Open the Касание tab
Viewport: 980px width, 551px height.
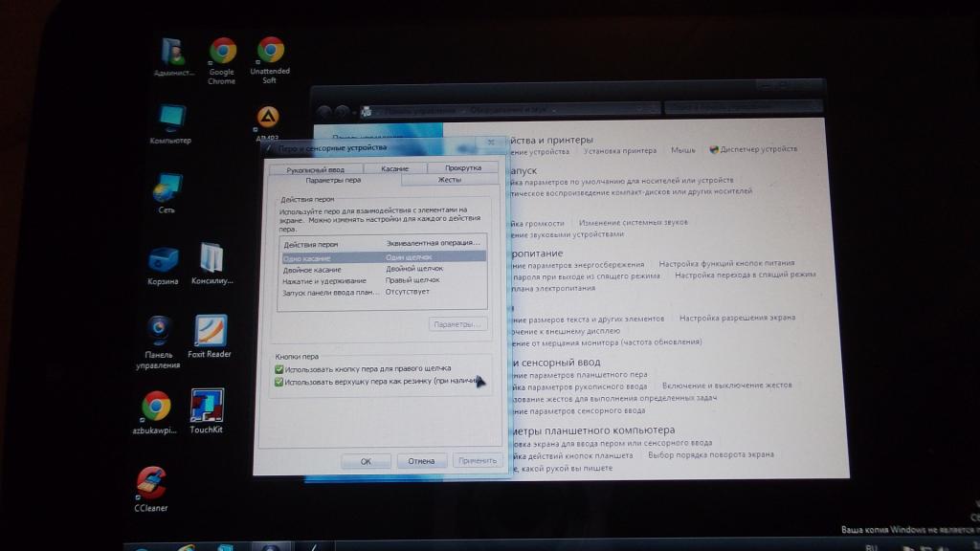tap(395, 168)
